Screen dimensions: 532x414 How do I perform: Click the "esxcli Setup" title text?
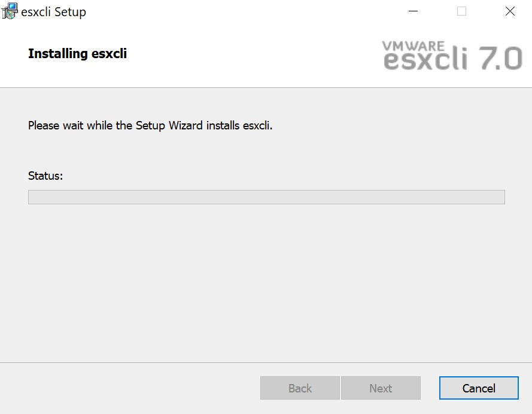pyautogui.click(x=53, y=11)
